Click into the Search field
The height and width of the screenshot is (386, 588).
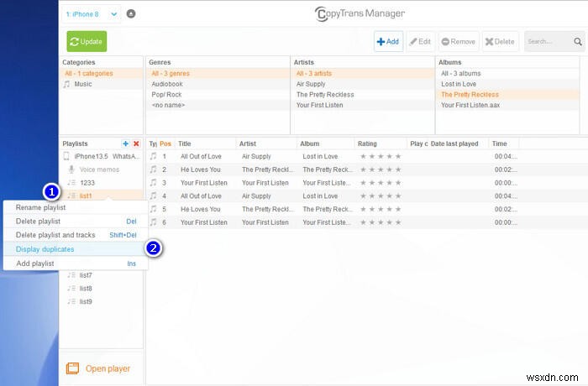pyautogui.click(x=548, y=42)
